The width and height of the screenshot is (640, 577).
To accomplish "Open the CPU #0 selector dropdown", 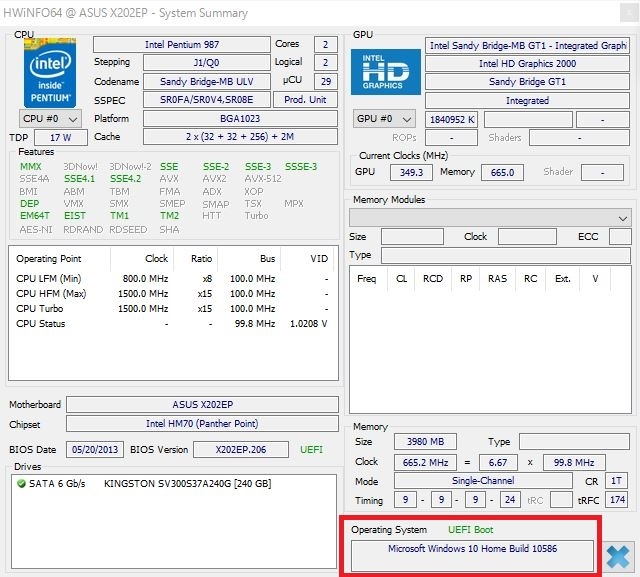I will (x=50, y=119).
